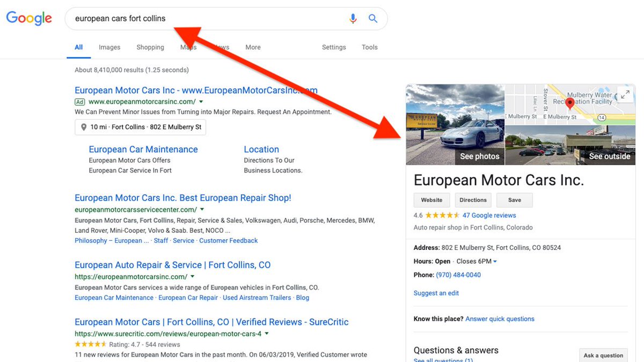Click the magnifying glass search icon
This screenshot has height=362, width=644.
(x=373, y=18)
